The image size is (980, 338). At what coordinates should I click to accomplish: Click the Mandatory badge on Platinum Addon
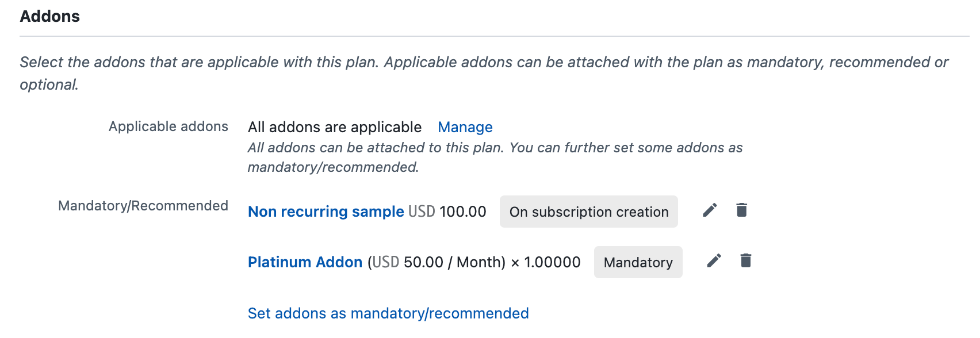pyautogui.click(x=638, y=262)
